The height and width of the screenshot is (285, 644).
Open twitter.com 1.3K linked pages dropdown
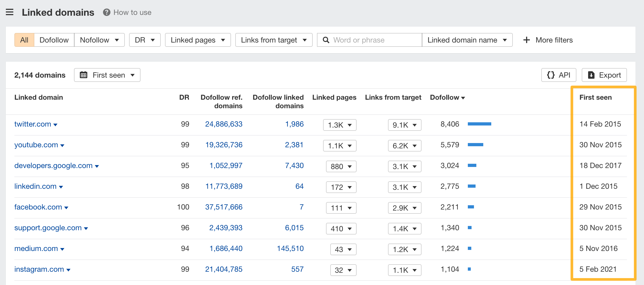(340, 125)
